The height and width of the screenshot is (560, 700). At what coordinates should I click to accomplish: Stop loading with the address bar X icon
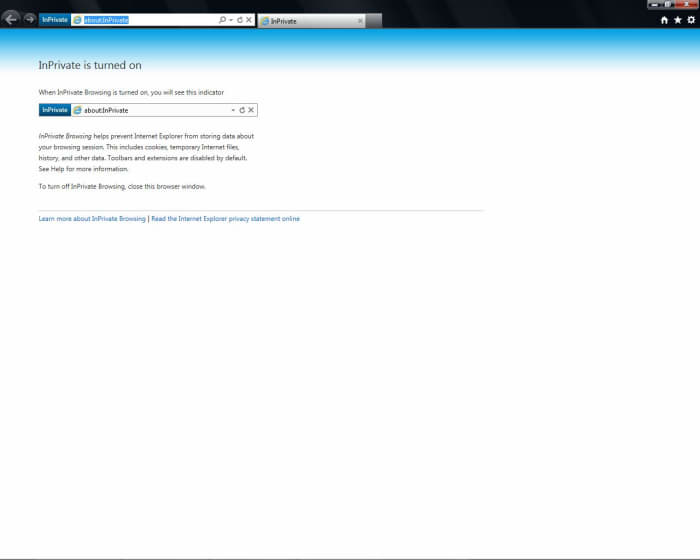(x=249, y=20)
